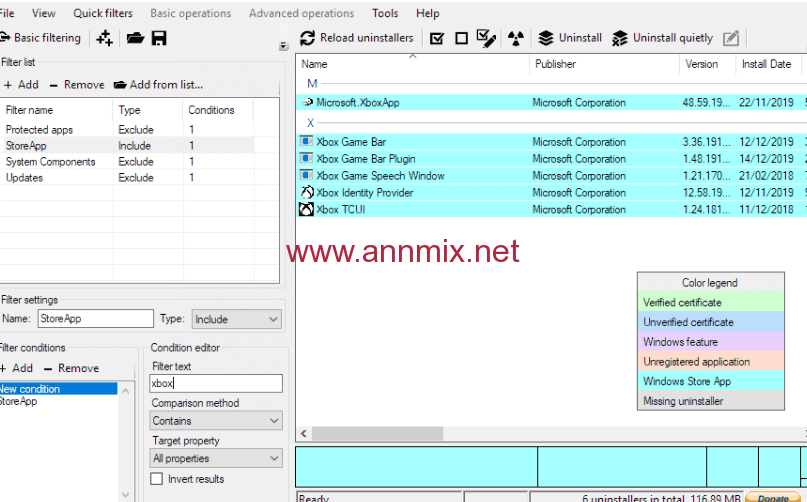Click Add under Filter conditions
This screenshot has width=807, height=502.
coord(17,368)
